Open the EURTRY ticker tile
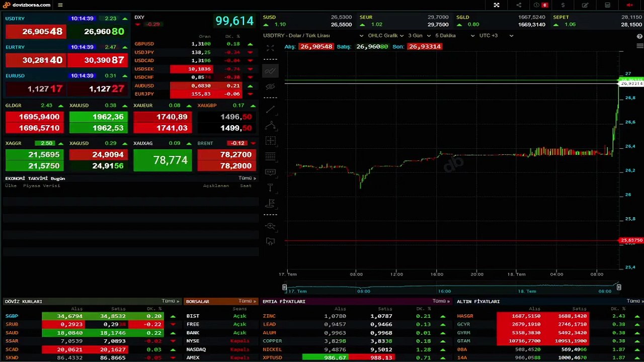 [x=66, y=56]
